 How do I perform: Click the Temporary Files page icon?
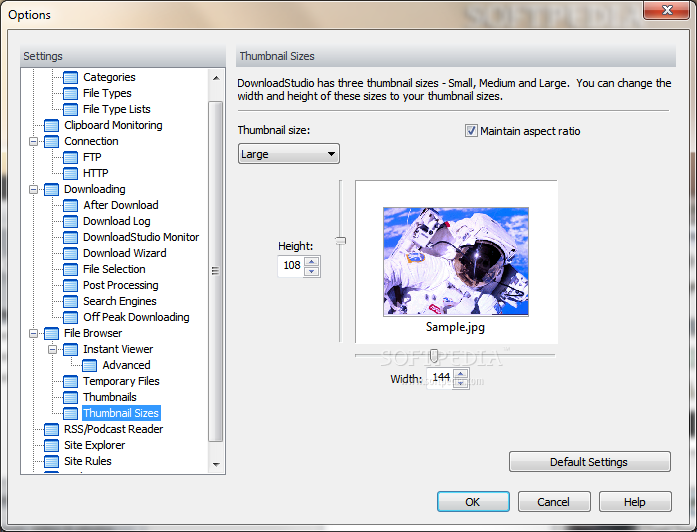70,381
